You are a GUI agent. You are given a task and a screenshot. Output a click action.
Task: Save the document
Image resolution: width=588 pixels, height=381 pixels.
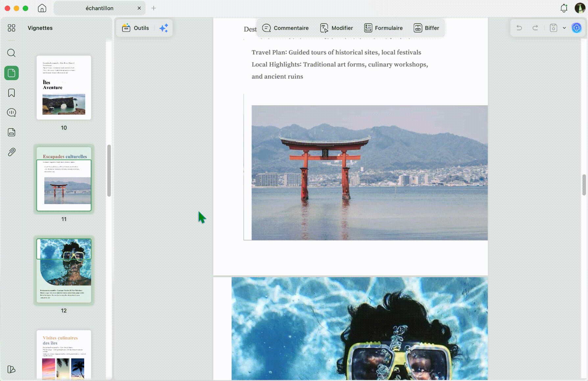point(554,28)
